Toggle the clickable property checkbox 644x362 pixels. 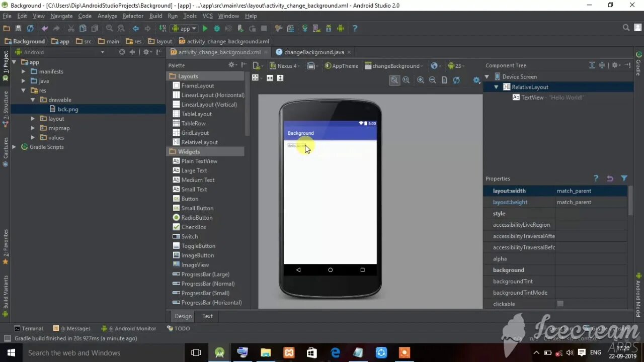[x=560, y=304]
